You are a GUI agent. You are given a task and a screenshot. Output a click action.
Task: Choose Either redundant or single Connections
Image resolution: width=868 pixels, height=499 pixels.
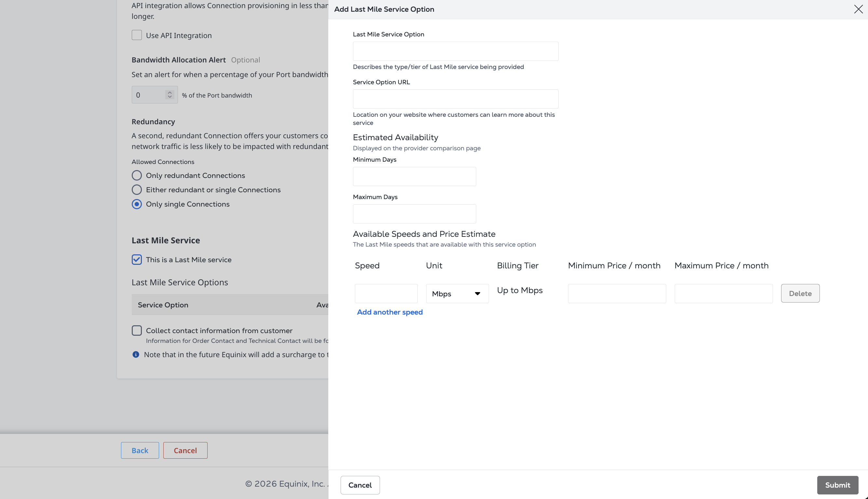pos(137,190)
